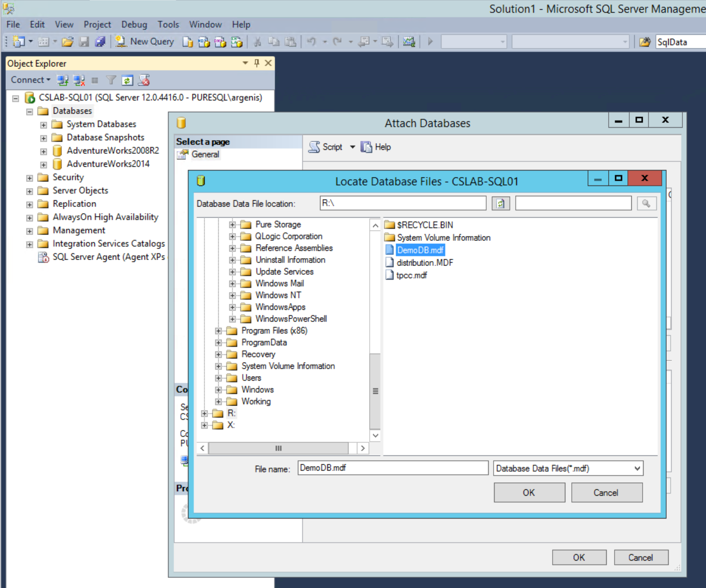Open the Help menu
Image resolution: width=706 pixels, height=588 pixels.
point(241,24)
